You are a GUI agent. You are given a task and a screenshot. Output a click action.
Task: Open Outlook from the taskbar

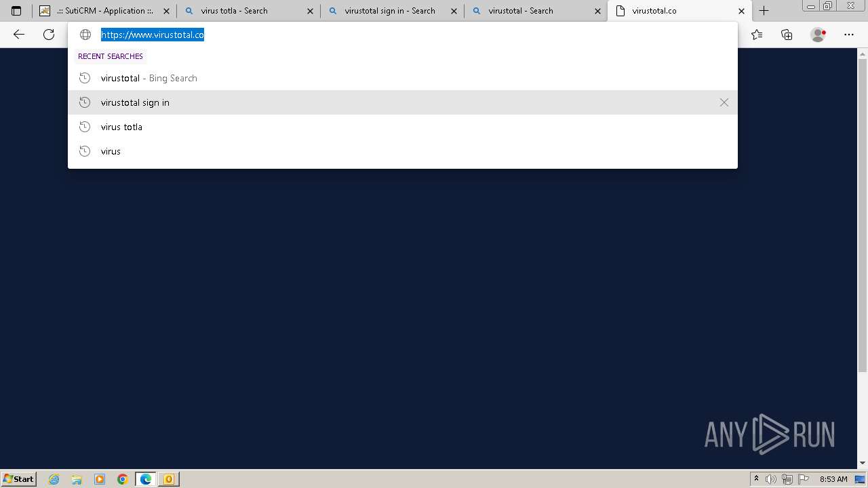click(169, 479)
